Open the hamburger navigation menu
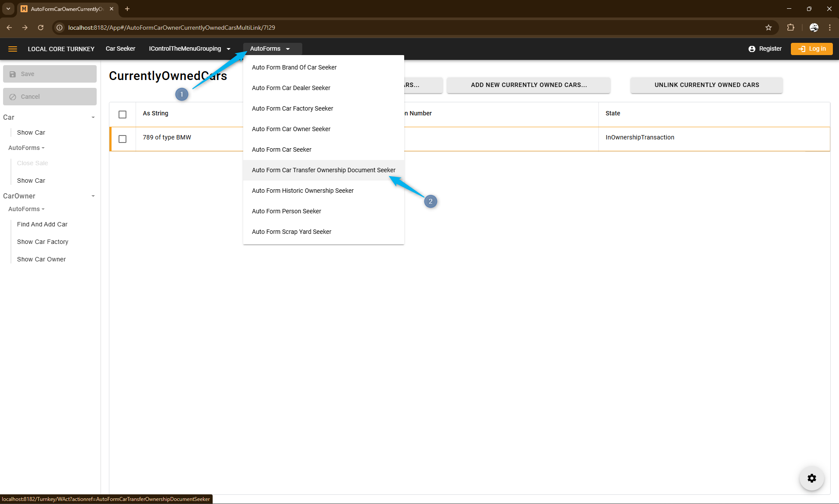This screenshot has height=504, width=839. click(13, 49)
